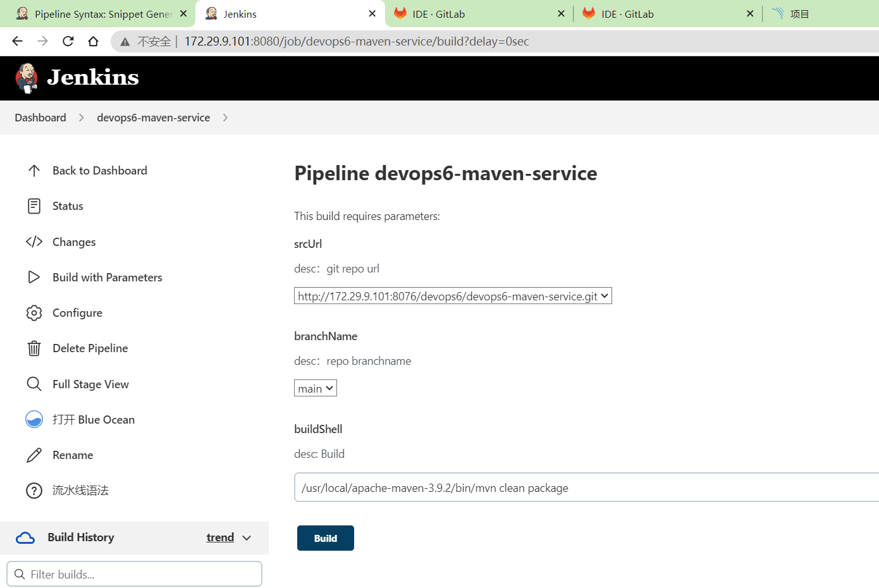Click the Jenkins title text in header
Viewport: 879px width, 588px height.
click(x=93, y=77)
